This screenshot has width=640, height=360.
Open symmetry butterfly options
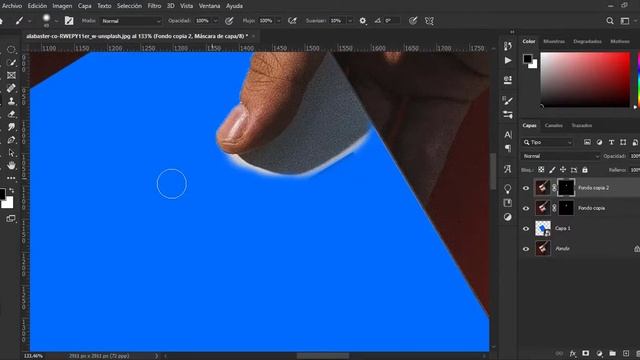(429, 20)
